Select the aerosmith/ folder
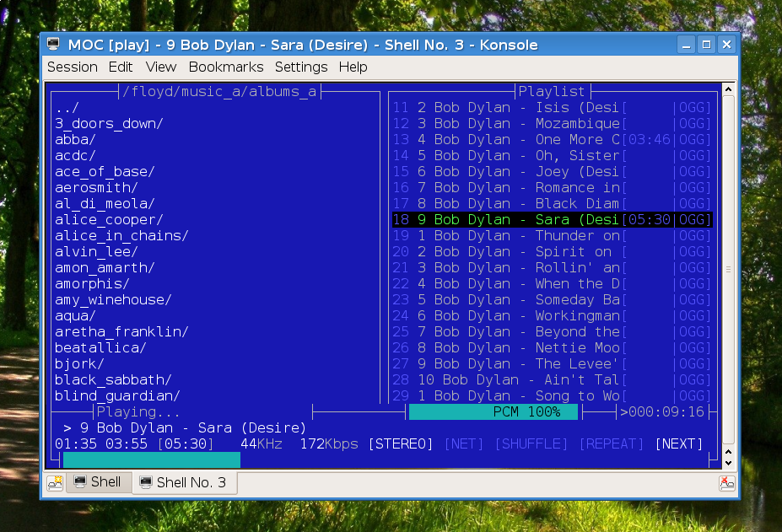The image size is (782, 532). [x=96, y=187]
